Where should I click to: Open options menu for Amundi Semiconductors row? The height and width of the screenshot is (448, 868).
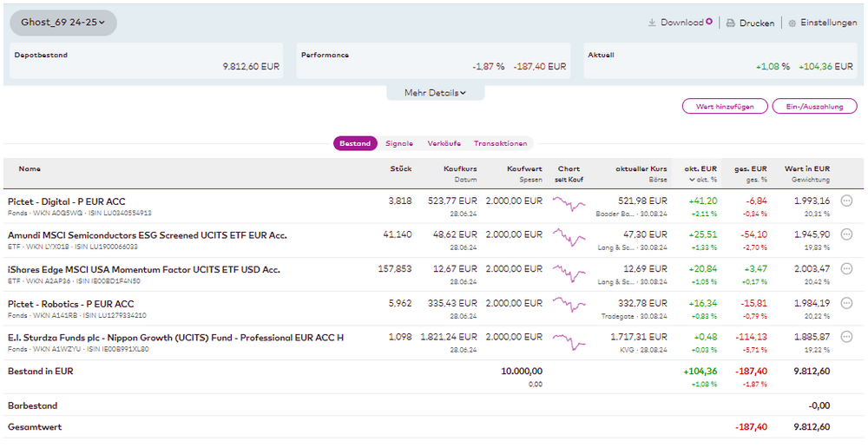click(847, 235)
